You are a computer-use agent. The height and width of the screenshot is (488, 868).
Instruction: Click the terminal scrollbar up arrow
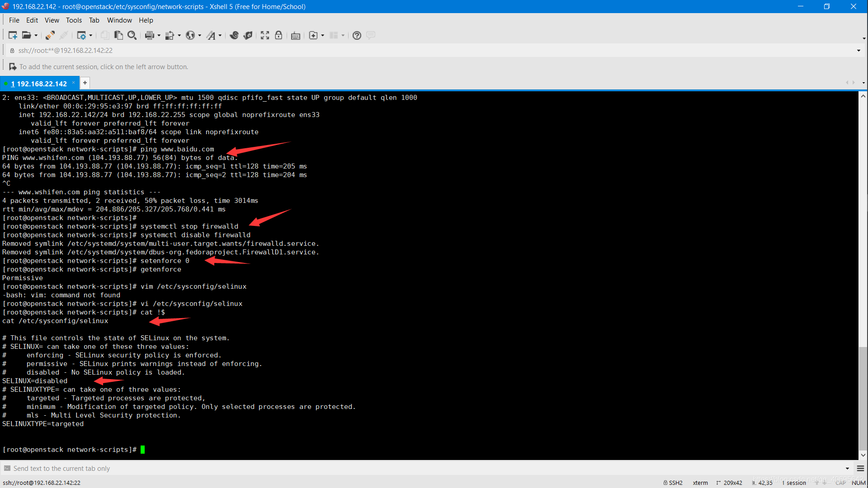click(863, 96)
